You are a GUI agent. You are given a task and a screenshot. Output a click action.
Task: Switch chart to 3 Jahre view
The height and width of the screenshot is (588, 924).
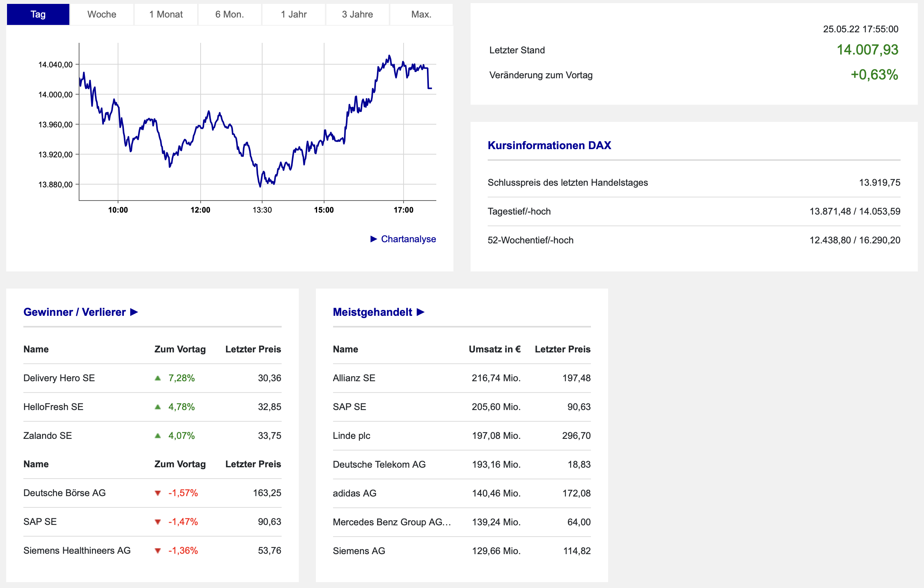(x=358, y=14)
